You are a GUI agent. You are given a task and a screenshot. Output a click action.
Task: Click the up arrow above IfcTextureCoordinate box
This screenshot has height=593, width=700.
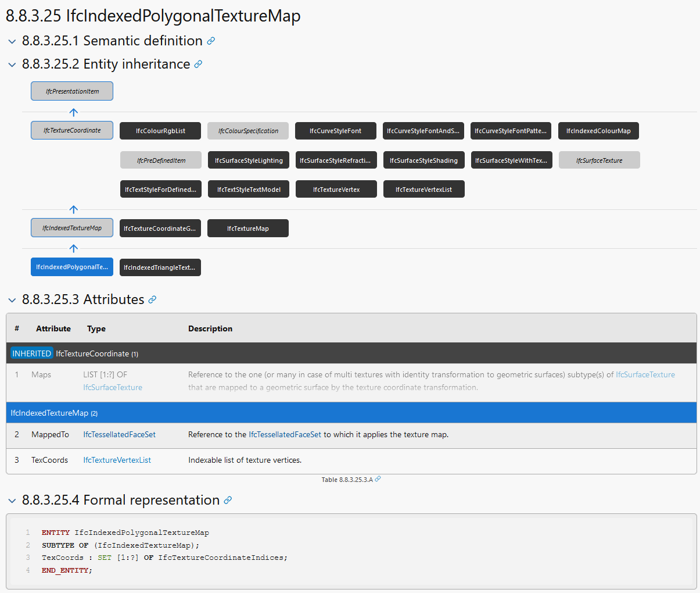pos(72,112)
